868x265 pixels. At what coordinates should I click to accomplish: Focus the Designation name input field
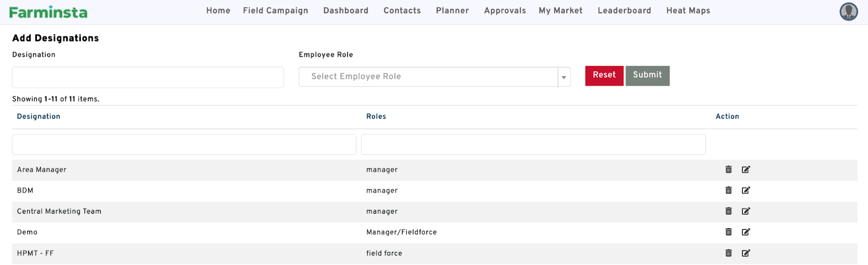pos(148,77)
